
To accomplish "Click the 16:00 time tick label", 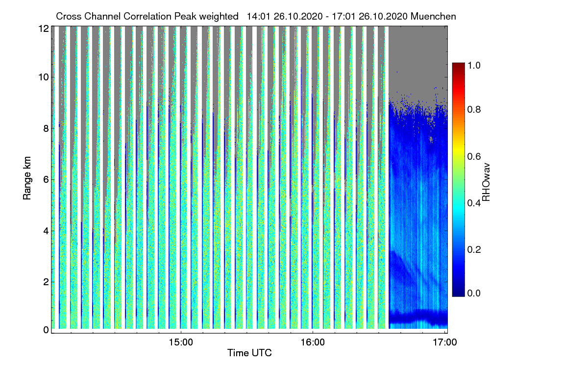I will tap(313, 343).
